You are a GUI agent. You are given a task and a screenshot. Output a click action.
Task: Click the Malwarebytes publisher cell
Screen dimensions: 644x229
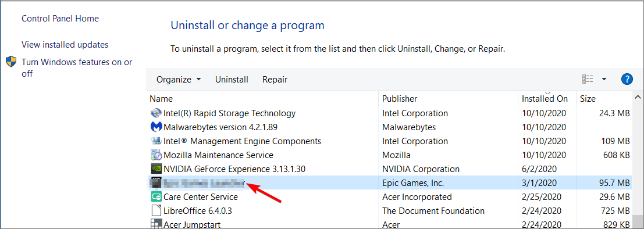point(409,127)
